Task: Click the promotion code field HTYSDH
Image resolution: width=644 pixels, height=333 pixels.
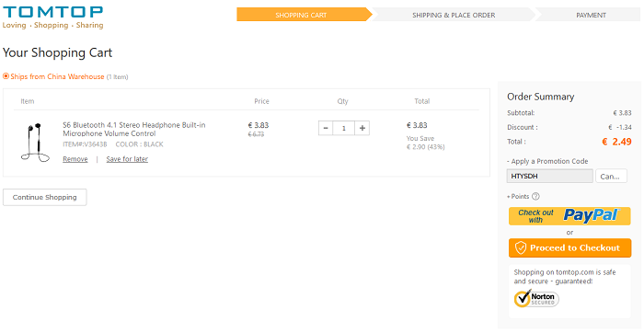Action: pyautogui.click(x=549, y=176)
